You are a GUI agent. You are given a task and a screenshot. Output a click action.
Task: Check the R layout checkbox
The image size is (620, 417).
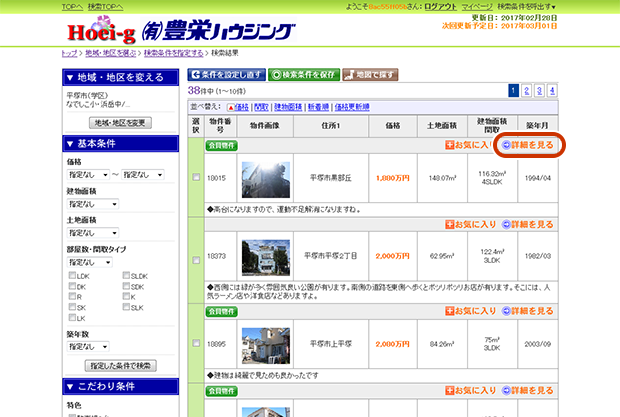72,296
